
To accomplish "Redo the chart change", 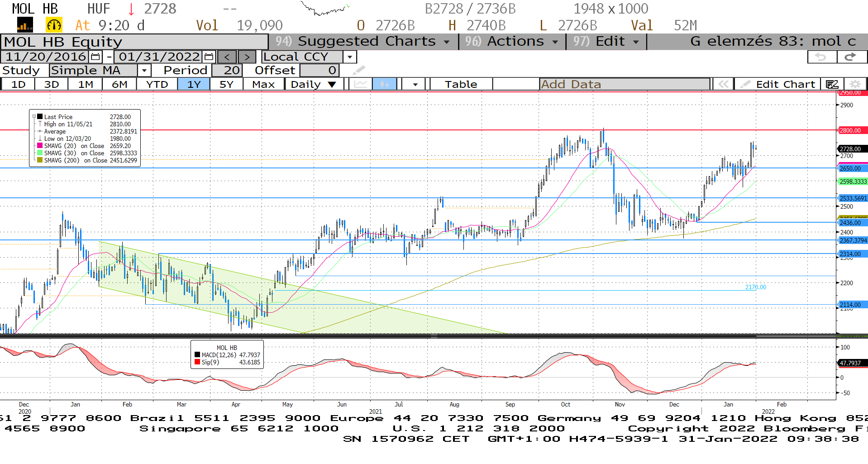I will coord(851,57).
